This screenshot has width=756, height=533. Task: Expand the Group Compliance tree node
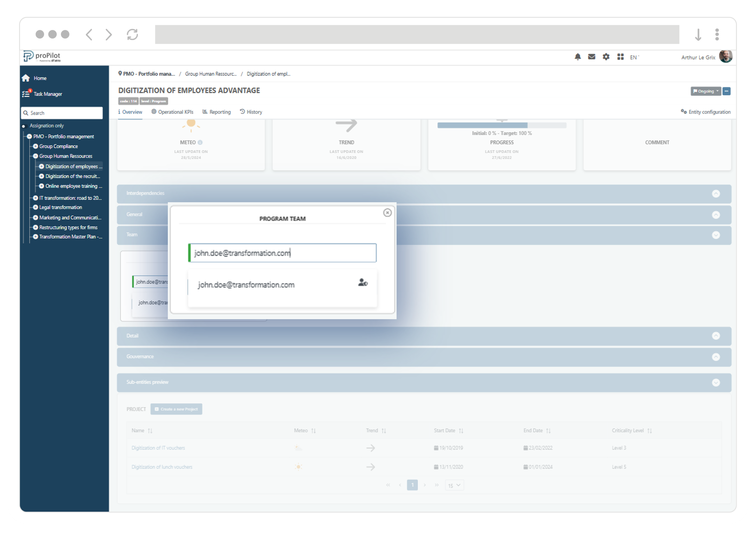(x=36, y=146)
